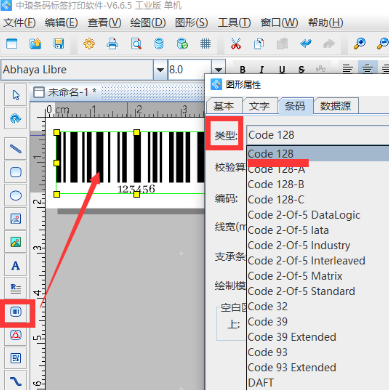Toggle underline text formatting

282,69
